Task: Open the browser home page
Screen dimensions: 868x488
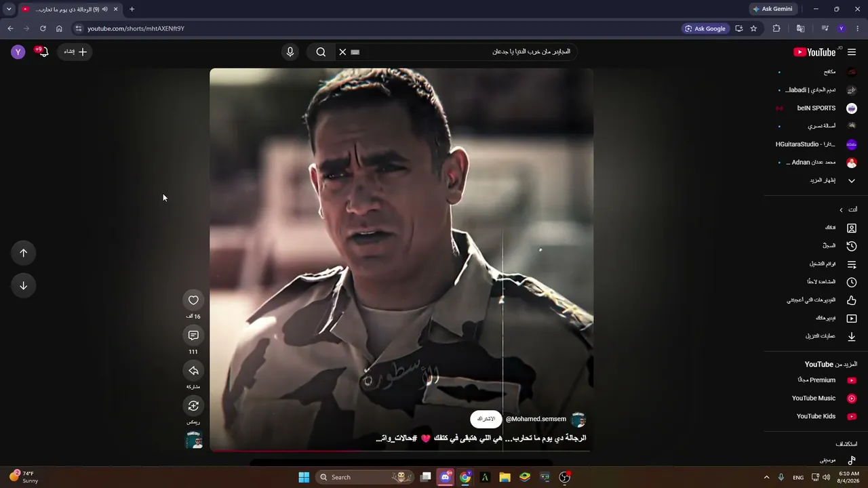Action: (x=59, y=28)
